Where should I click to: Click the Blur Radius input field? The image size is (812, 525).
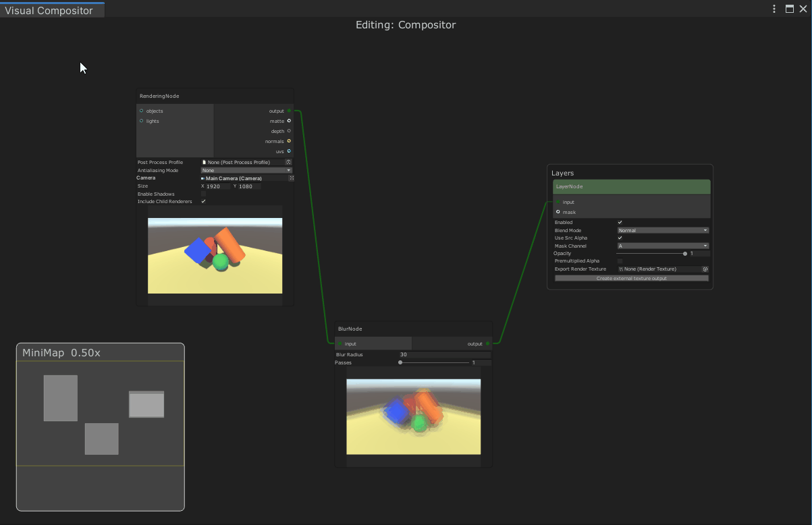coord(444,354)
